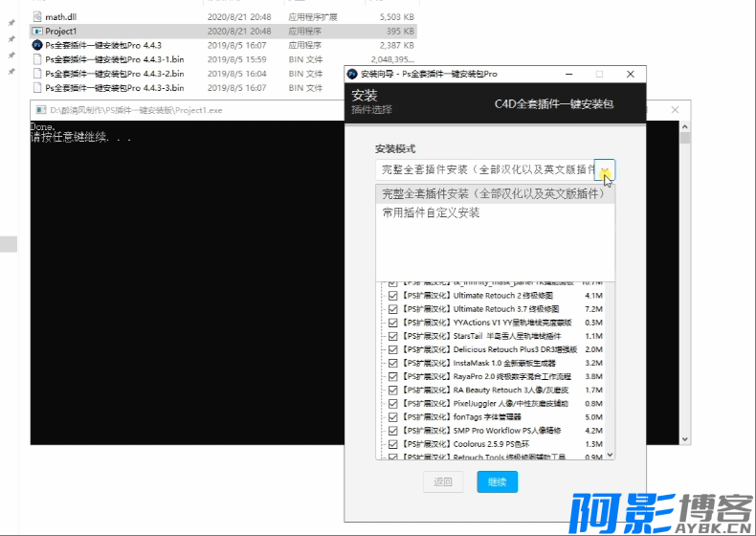756x536 pixels.
Task: Select the 4.4.3-3.bin file icon
Action: [37, 88]
